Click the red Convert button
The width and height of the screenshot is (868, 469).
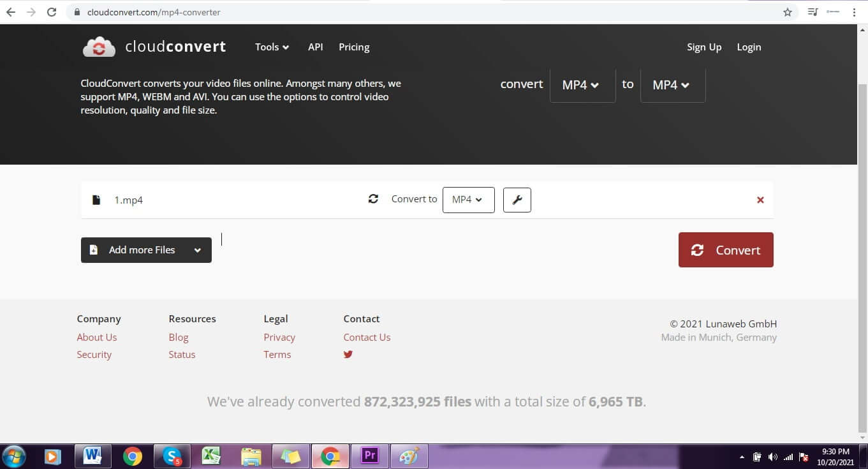coord(726,250)
